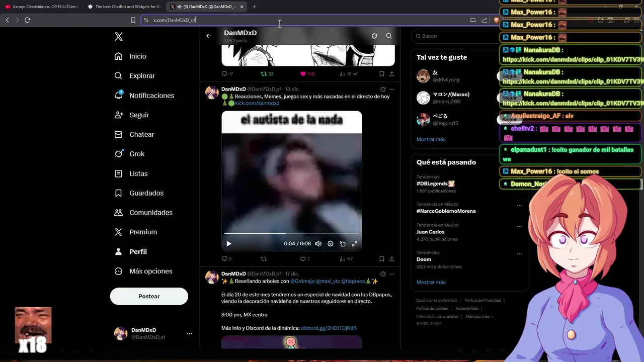This screenshot has width=644, height=362.
Task: Open Grok from sidebar
Action: pyautogui.click(x=129, y=154)
